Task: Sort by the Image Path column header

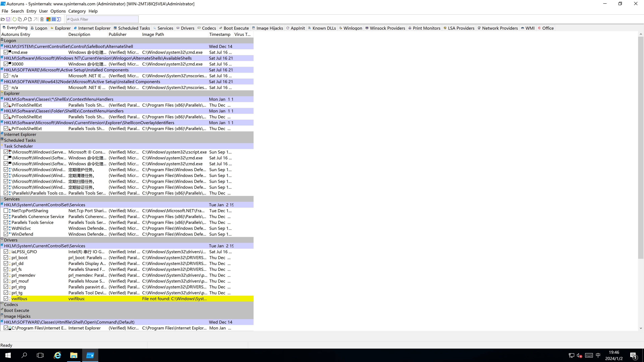Action: coord(174,34)
